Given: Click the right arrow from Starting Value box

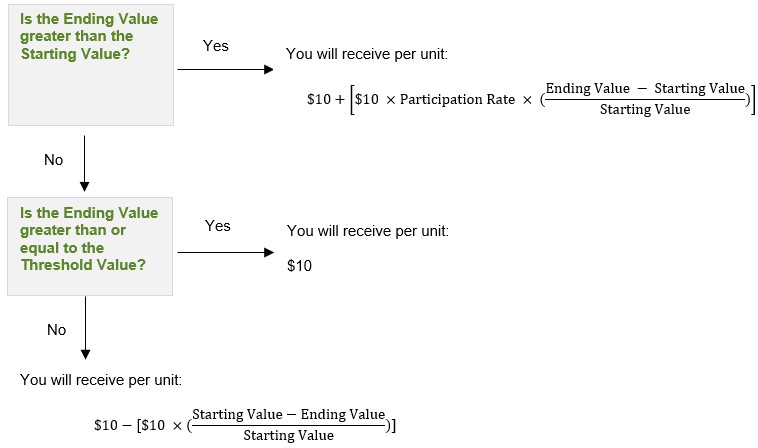Looking at the screenshot, I should pyautogui.click(x=225, y=70).
